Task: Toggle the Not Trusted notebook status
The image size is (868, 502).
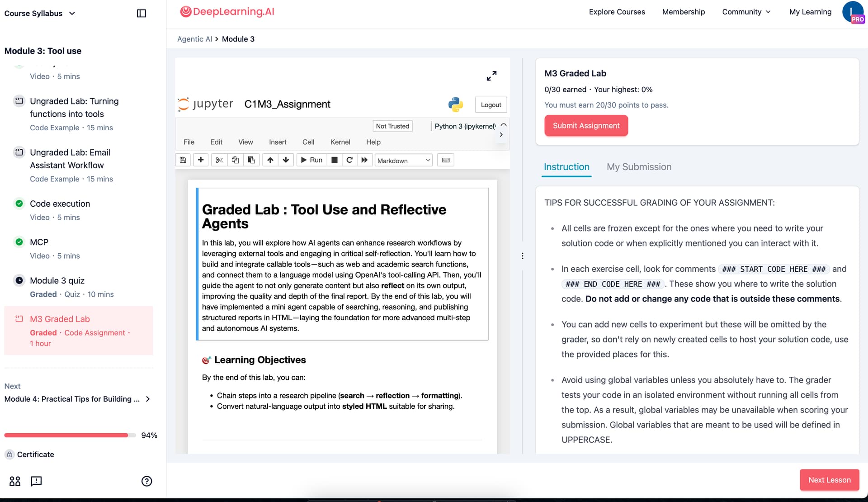Action: coord(392,126)
